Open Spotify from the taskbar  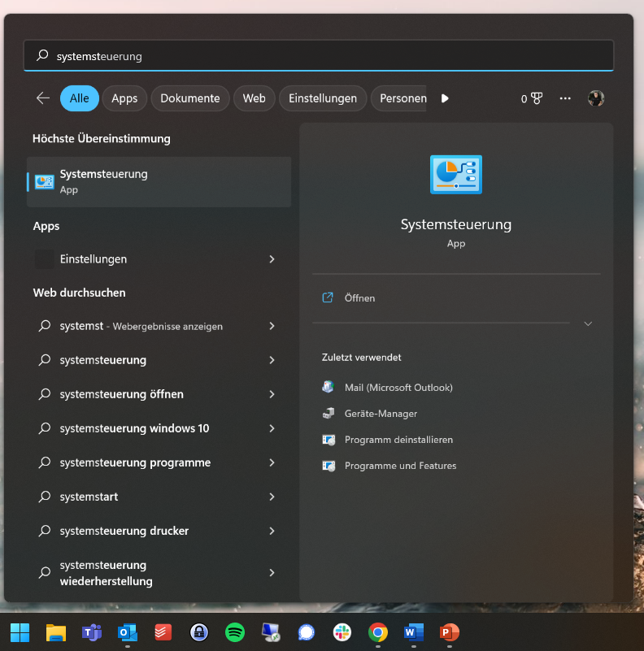point(235,632)
